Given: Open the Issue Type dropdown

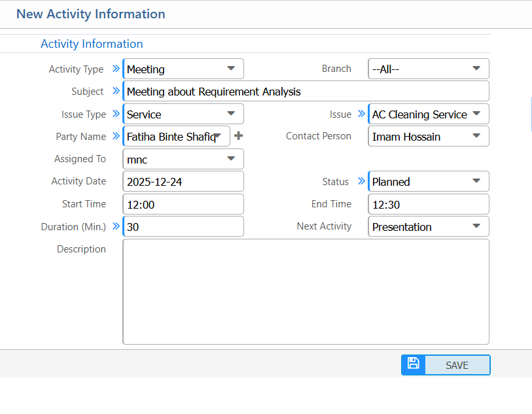Looking at the screenshot, I should click(x=183, y=114).
